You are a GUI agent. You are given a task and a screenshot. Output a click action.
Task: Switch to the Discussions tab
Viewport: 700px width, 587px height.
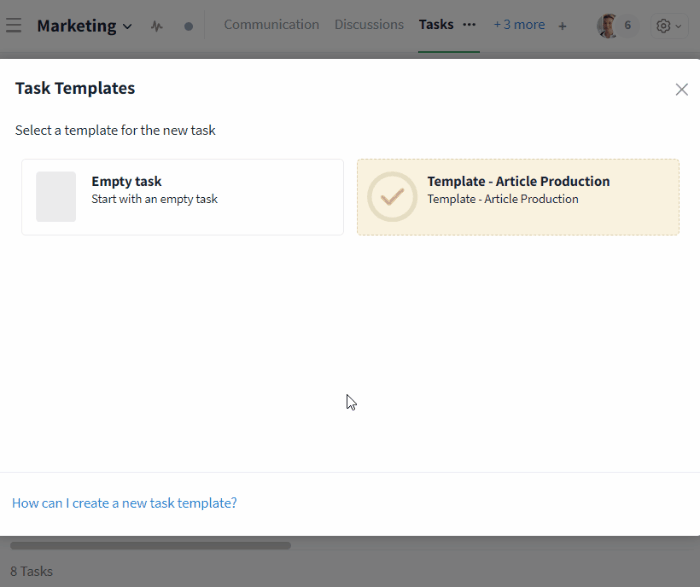pyautogui.click(x=369, y=25)
